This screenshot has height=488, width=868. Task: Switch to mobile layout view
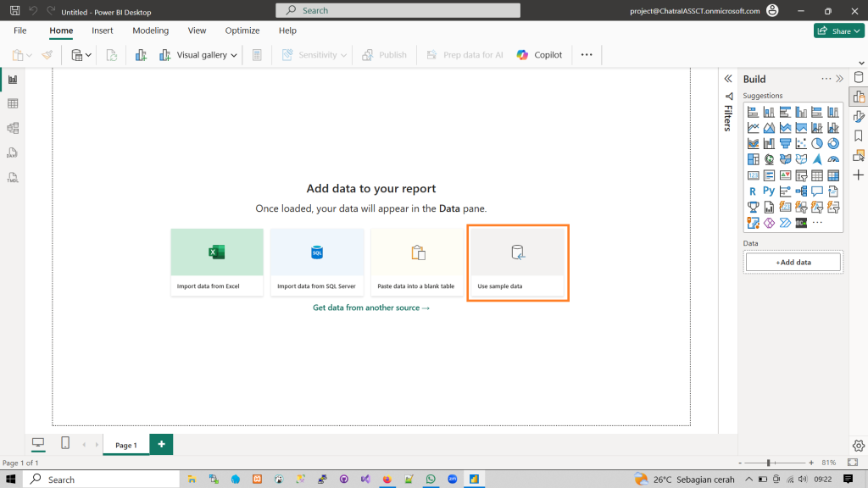(x=65, y=443)
